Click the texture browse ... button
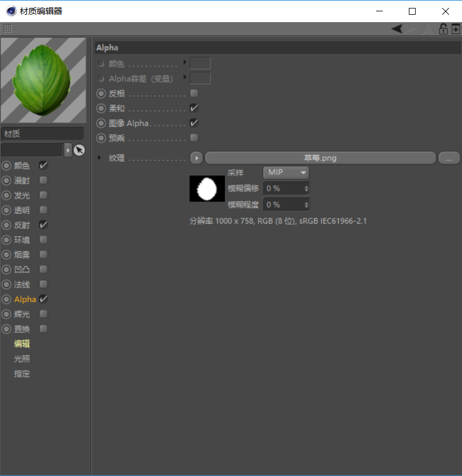462x476 pixels. tap(450, 158)
